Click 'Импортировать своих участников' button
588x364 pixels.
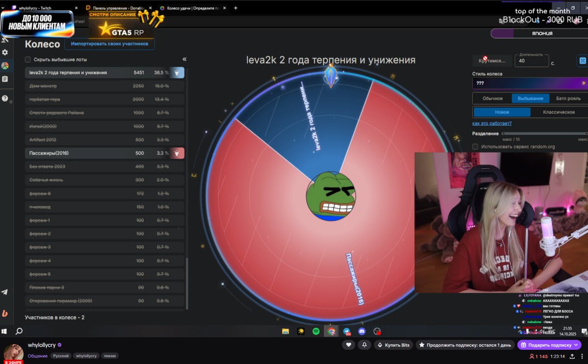tap(109, 44)
